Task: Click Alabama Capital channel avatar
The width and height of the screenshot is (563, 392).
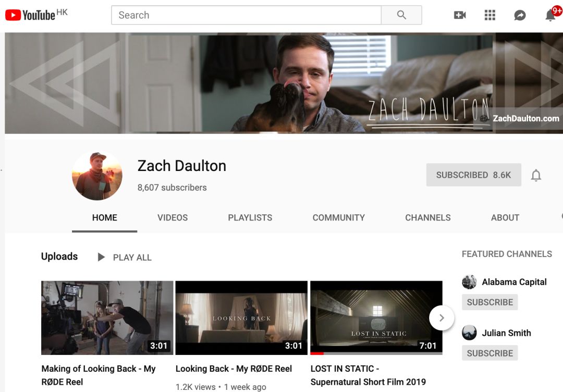Action: 469,282
